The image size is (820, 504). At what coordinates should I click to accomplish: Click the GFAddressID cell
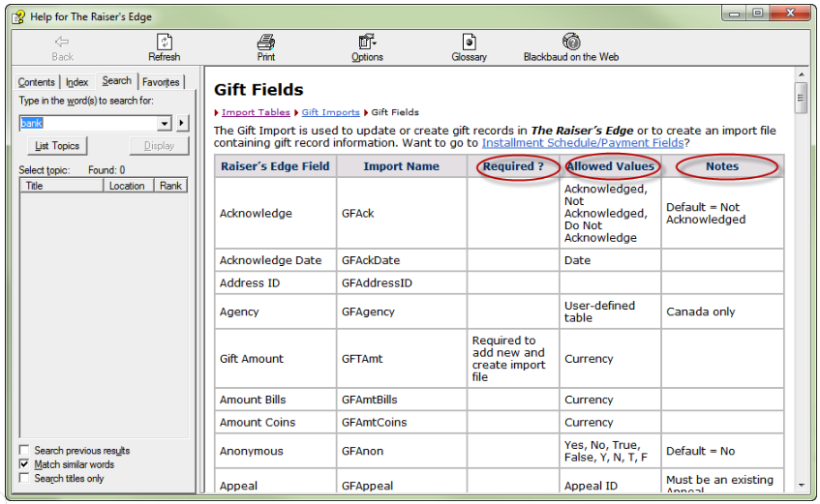(x=401, y=282)
